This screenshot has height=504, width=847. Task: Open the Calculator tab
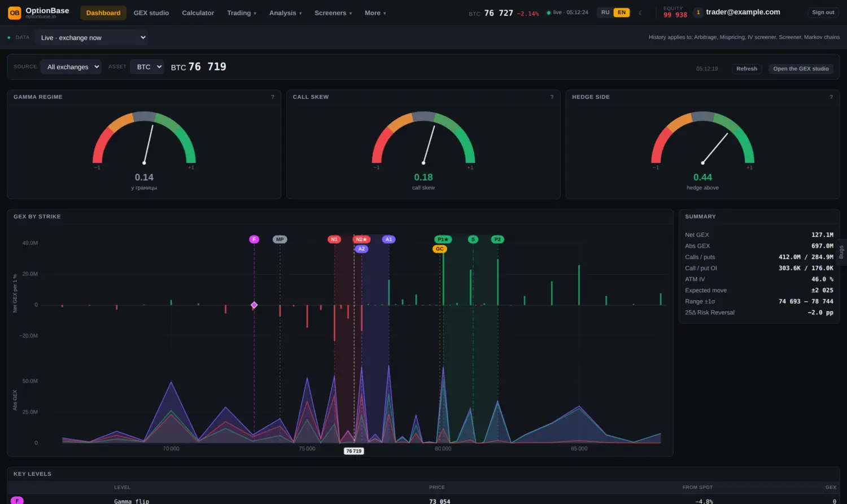coord(198,13)
